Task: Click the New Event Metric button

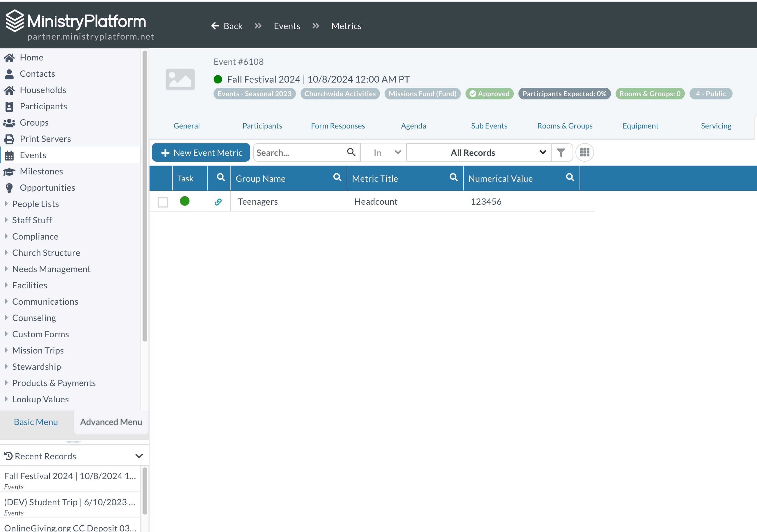Action: tap(201, 153)
